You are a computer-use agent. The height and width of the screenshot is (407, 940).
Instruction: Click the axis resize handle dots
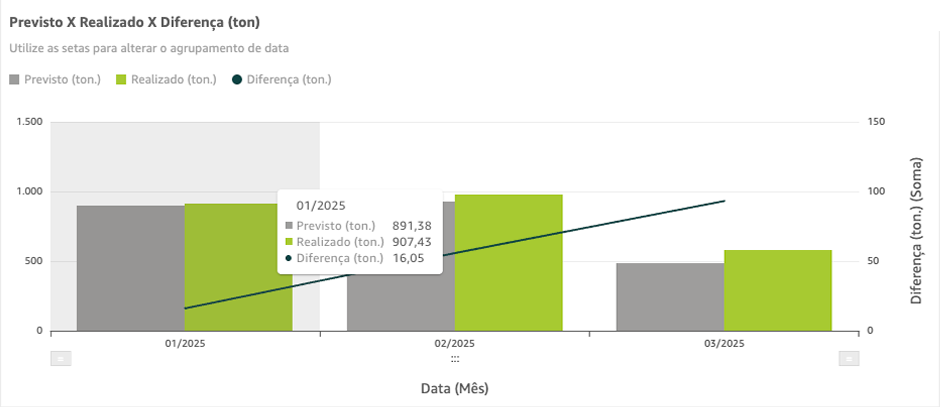tap(454, 358)
